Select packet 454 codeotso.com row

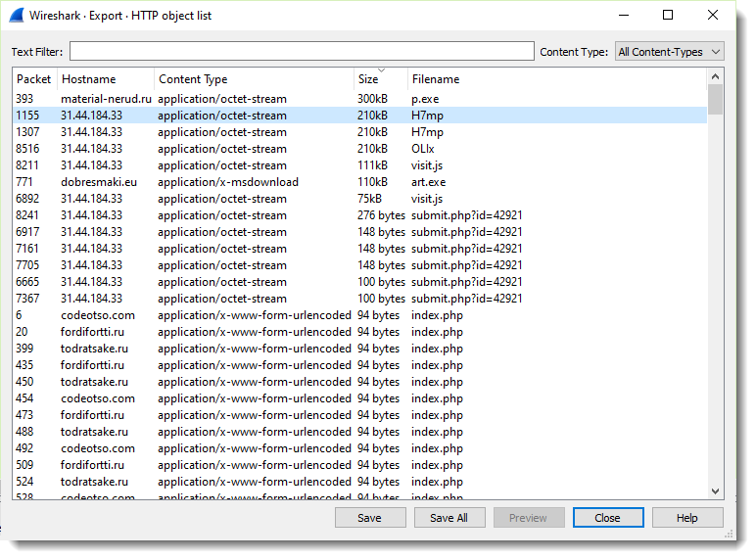(359, 398)
